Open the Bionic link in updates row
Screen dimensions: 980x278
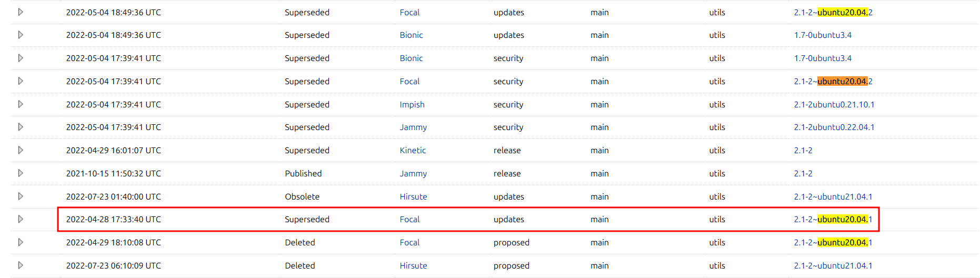tap(411, 35)
